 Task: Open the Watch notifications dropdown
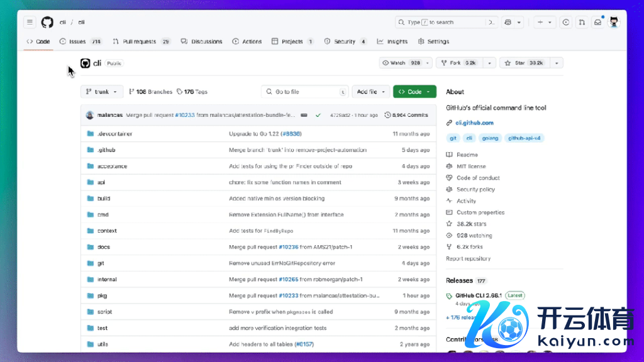tap(406, 63)
